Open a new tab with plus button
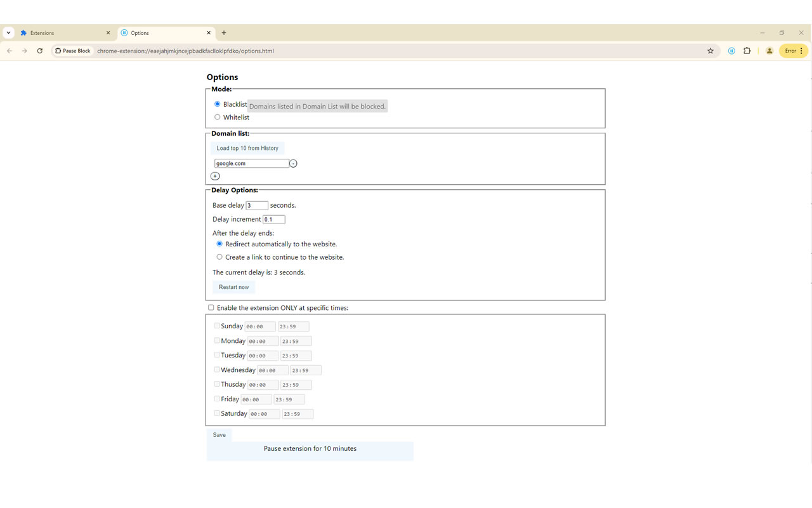Screen dimensions: 812x508 click(x=224, y=33)
